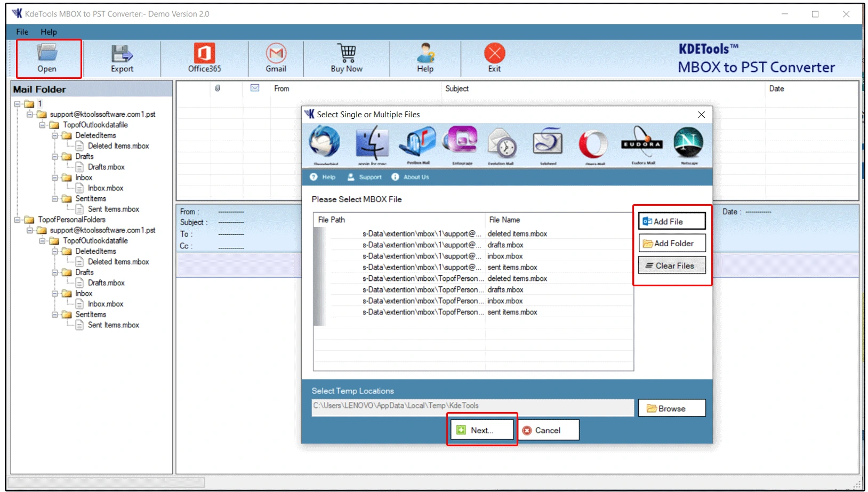Click the Help link in dialog bar
This screenshot has width=868, height=492.
323,177
